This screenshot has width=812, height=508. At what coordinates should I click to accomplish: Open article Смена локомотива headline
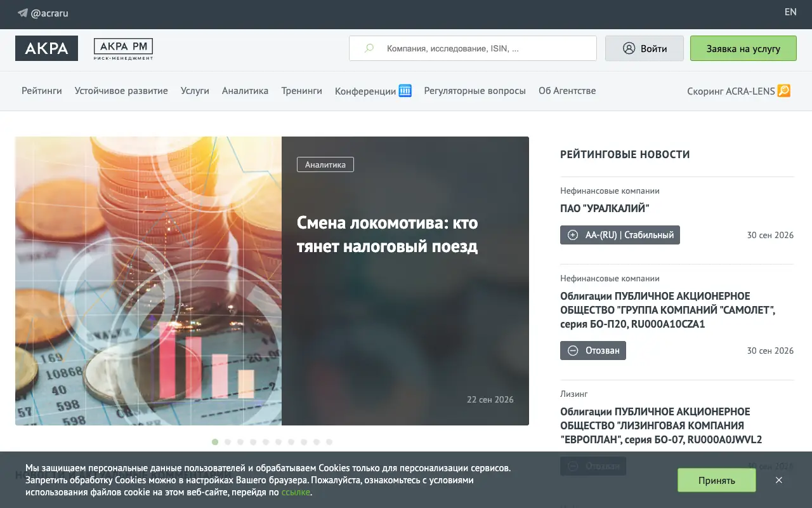pyautogui.click(x=388, y=234)
